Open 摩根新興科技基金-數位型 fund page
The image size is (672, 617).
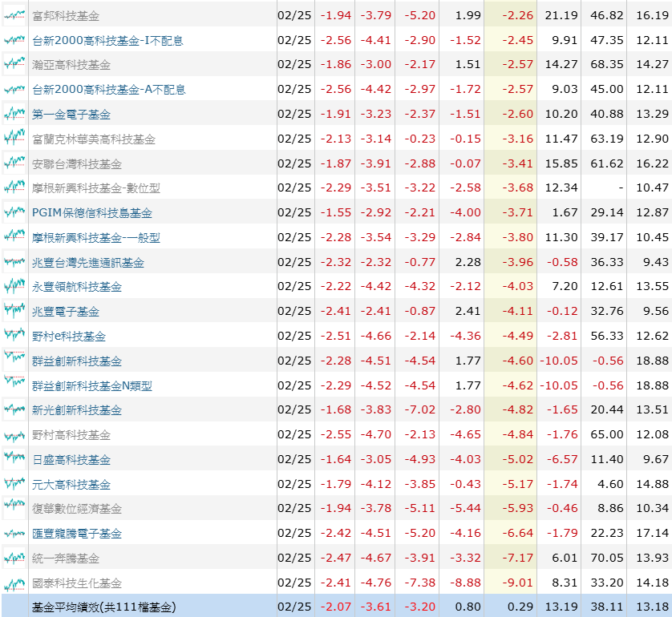pyautogui.click(x=96, y=188)
